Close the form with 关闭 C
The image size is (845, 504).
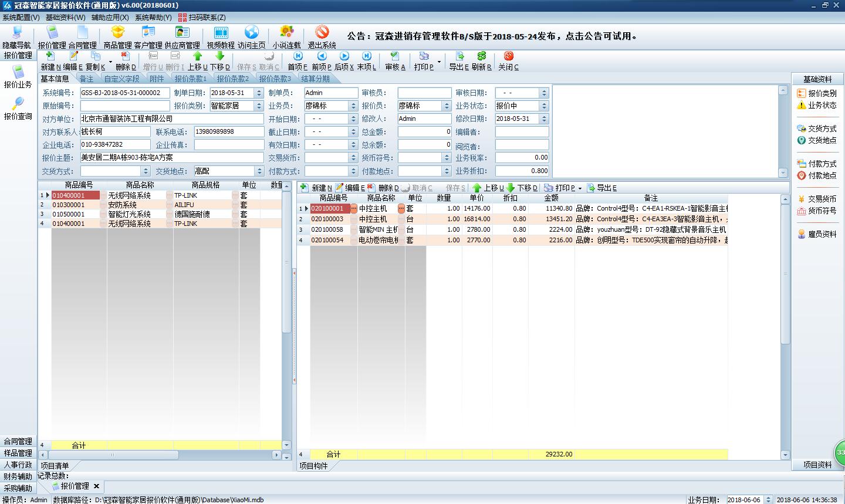point(508,61)
